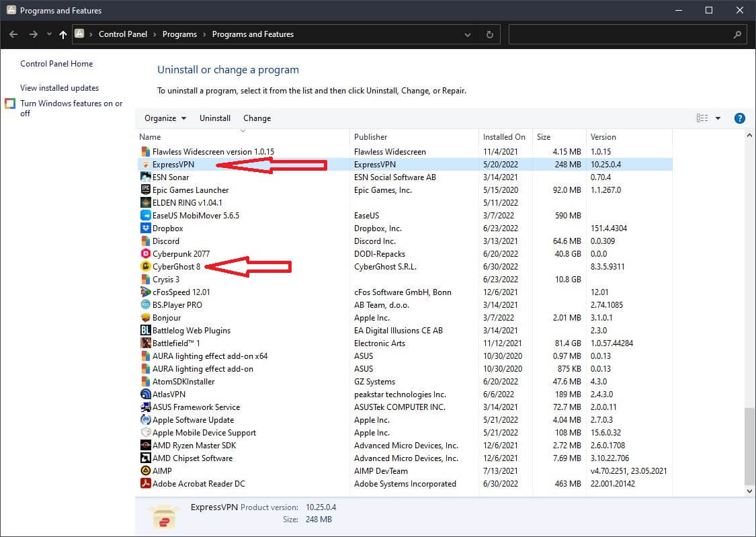The image size is (756, 537).
Task: Click the change view icon button
Action: click(702, 118)
